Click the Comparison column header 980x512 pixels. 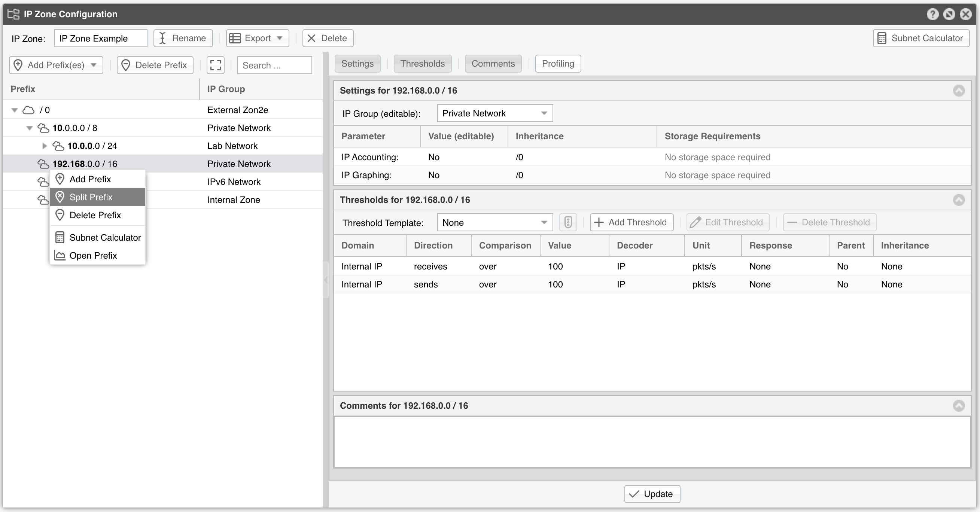click(x=505, y=246)
